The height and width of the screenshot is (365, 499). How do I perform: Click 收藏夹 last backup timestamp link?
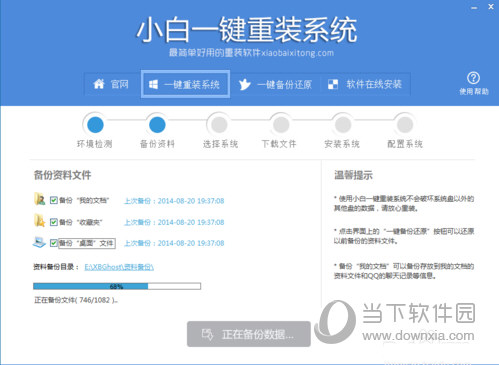[x=174, y=222]
